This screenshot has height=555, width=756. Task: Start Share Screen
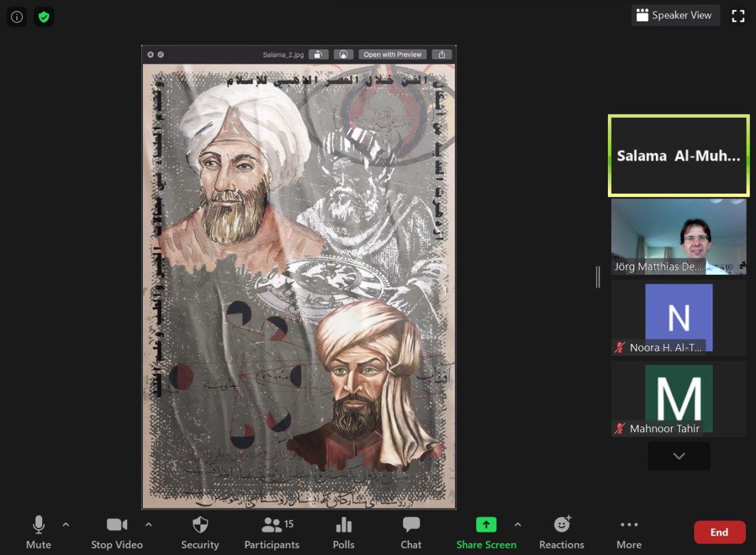(x=486, y=533)
